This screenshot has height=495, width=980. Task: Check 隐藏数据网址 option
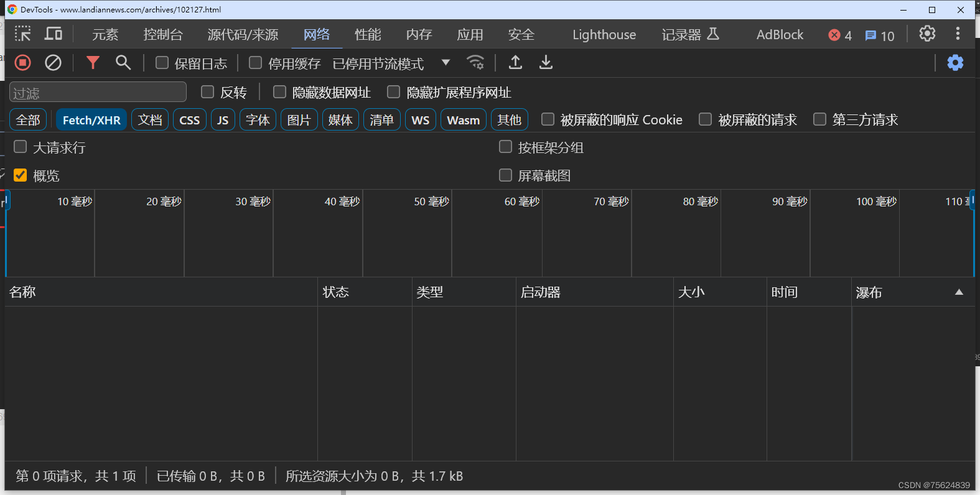pos(279,92)
